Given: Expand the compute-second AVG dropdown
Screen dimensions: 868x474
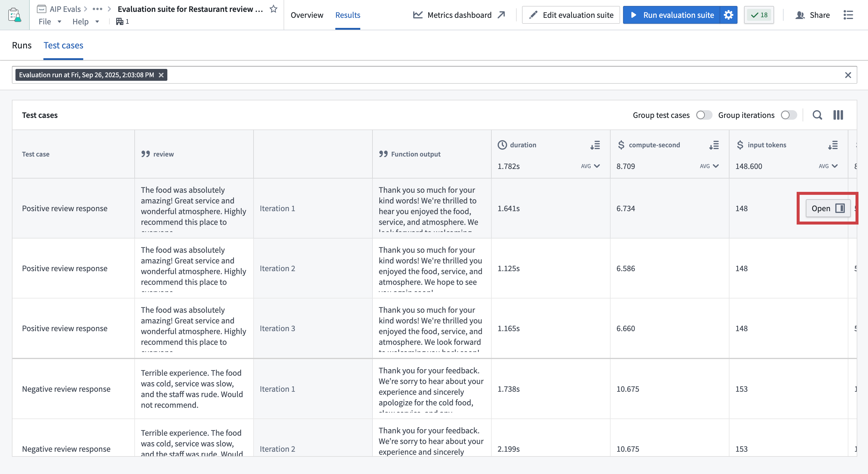Looking at the screenshot, I should tap(709, 166).
